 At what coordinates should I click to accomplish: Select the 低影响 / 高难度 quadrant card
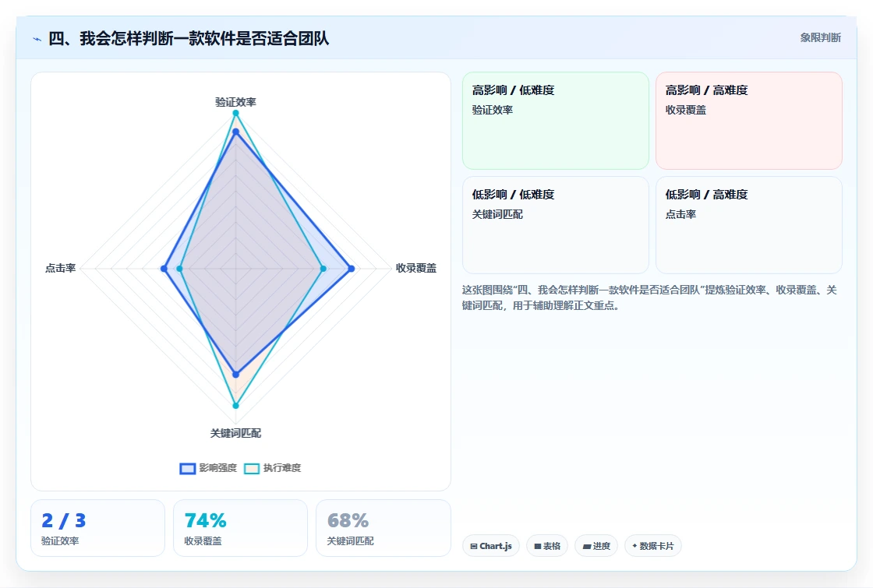(x=749, y=225)
